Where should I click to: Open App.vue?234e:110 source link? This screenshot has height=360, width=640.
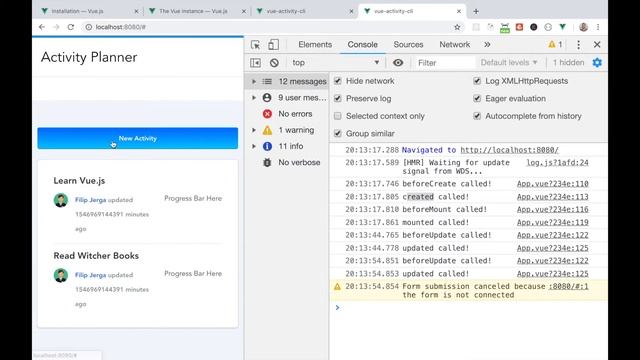553,184
